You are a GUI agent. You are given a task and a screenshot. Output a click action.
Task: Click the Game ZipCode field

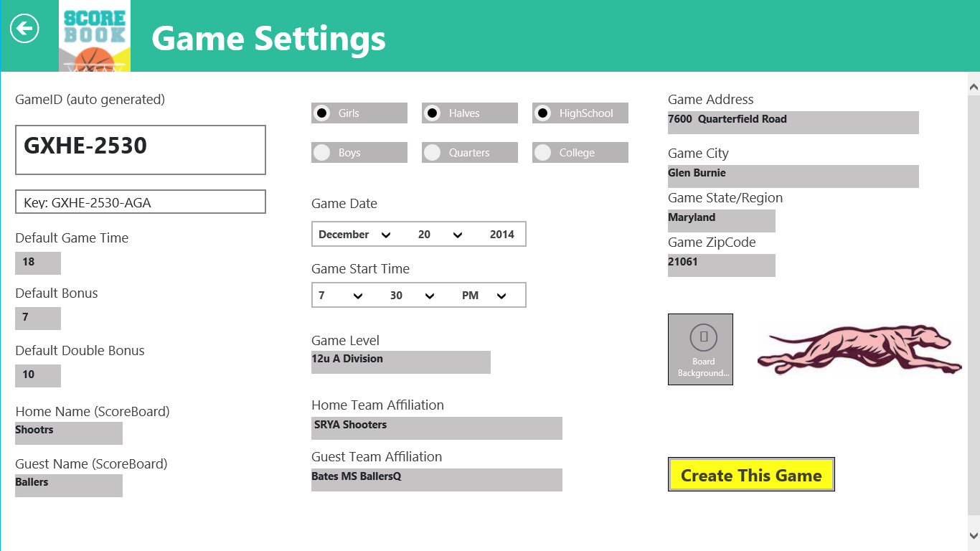coord(721,265)
